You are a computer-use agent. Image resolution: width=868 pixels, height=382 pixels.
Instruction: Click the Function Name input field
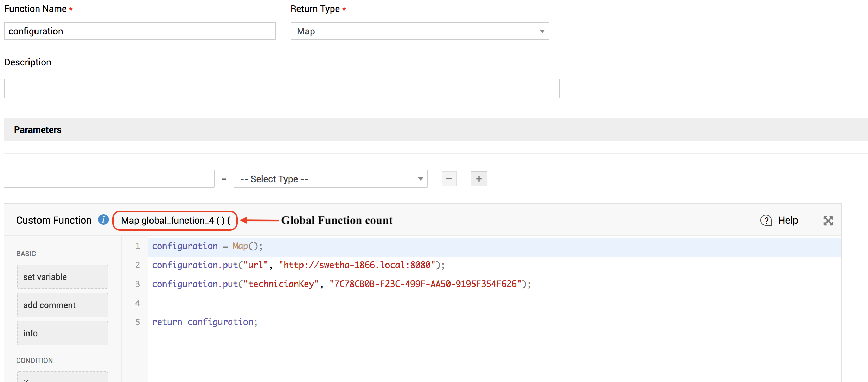pos(140,31)
